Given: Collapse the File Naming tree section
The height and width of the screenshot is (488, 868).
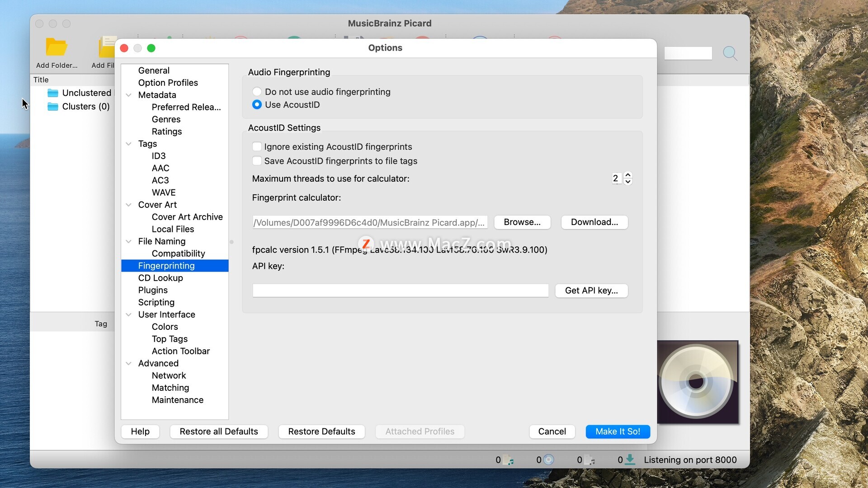Looking at the screenshot, I should [129, 241].
